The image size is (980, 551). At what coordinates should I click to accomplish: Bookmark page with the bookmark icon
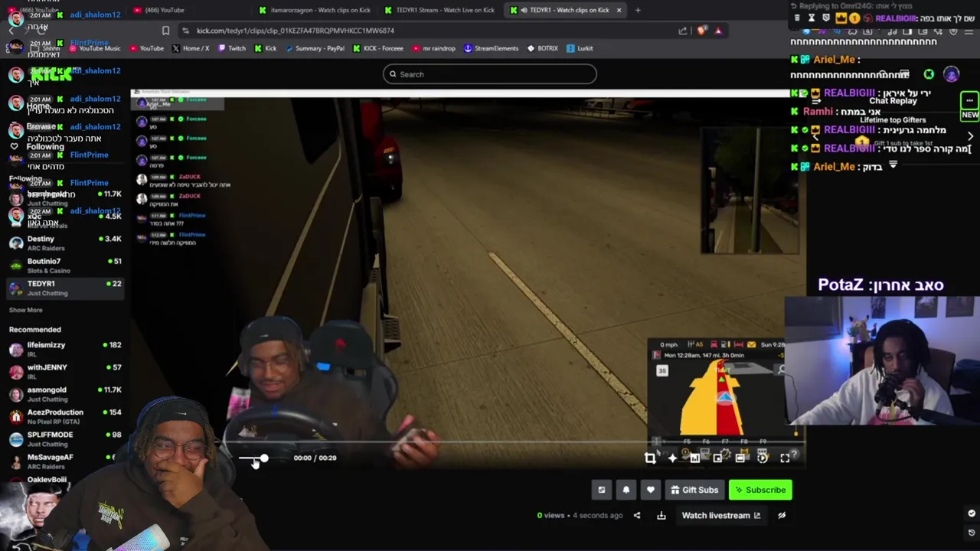point(165,31)
